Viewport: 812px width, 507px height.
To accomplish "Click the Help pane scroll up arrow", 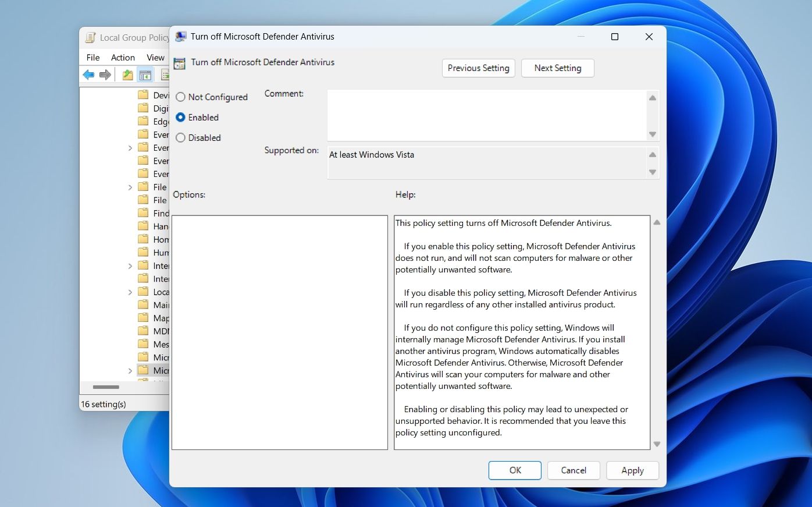I will pos(657,222).
